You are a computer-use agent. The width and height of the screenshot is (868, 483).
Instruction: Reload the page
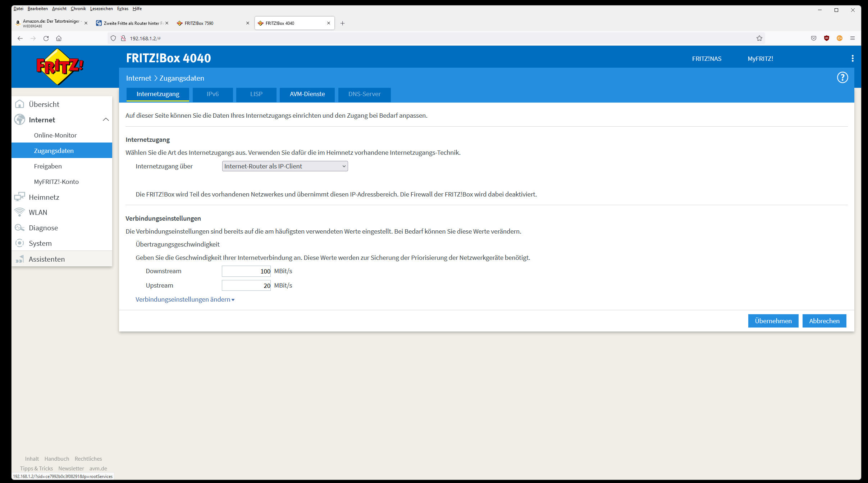click(46, 38)
